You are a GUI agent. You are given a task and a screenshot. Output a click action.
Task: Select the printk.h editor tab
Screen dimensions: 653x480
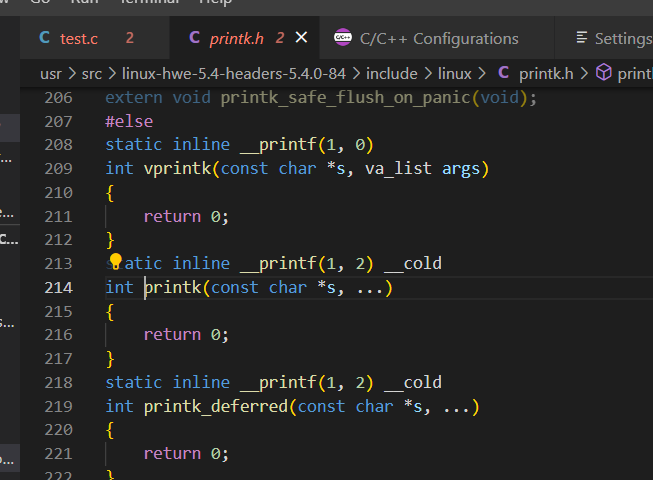pyautogui.click(x=237, y=38)
